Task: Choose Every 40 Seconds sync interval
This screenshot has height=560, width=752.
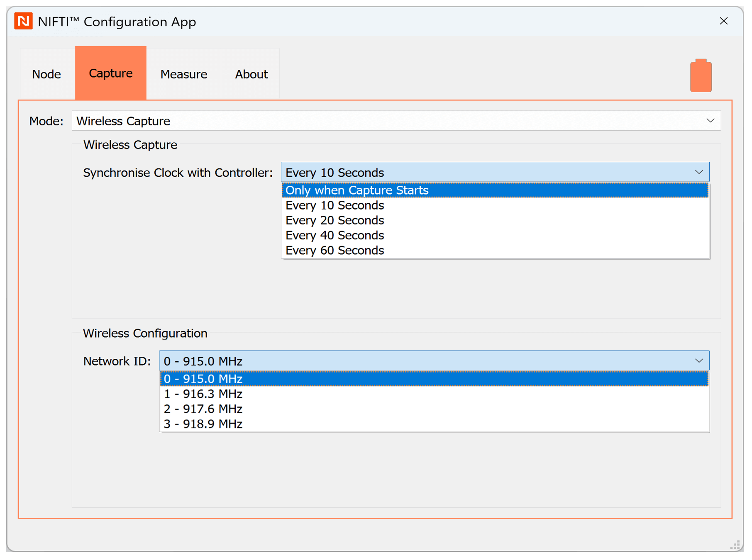Action: 495,235
